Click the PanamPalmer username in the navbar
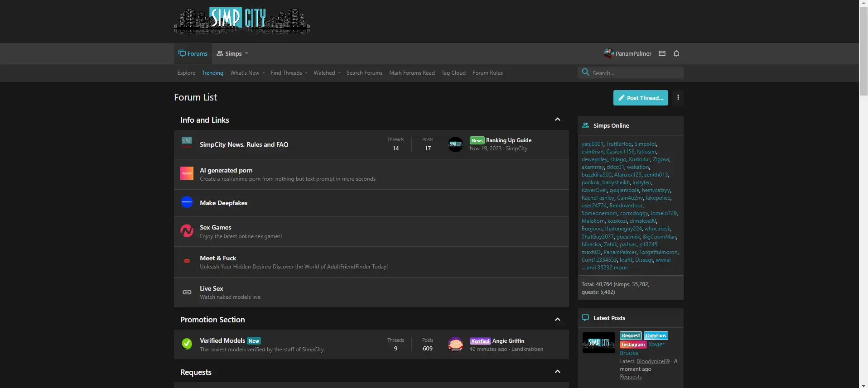Image resolution: width=868 pixels, height=388 pixels. tap(633, 53)
